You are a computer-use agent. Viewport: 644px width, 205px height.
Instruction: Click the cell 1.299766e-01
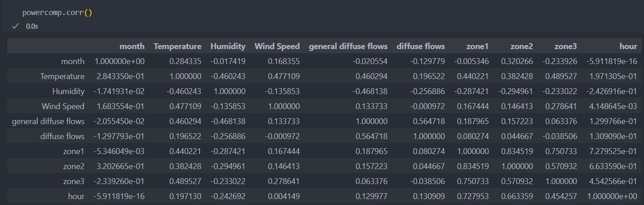point(613,121)
